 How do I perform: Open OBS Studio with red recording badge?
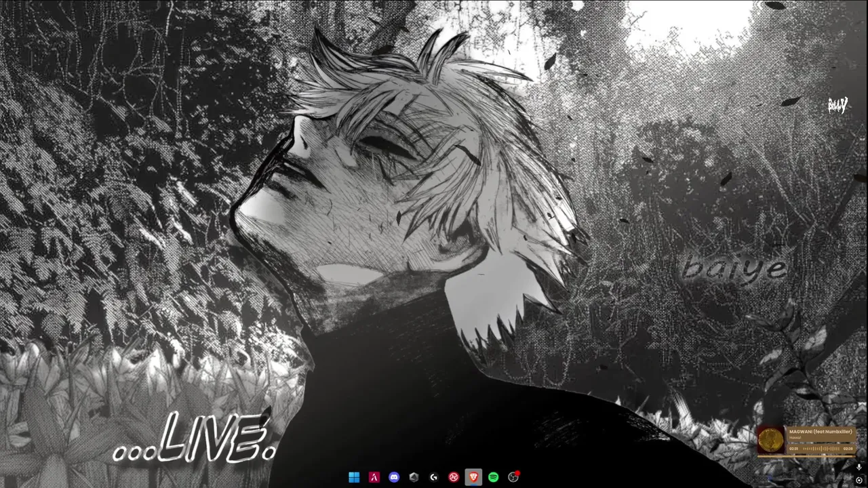click(514, 476)
